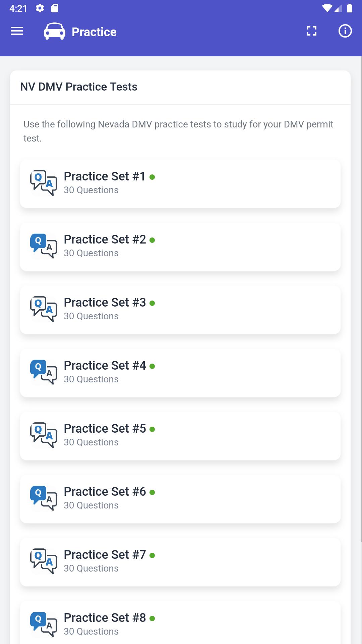The image size is (362, 644).
Task: Start Practice Set #1
Action: (x=180, y=184)
